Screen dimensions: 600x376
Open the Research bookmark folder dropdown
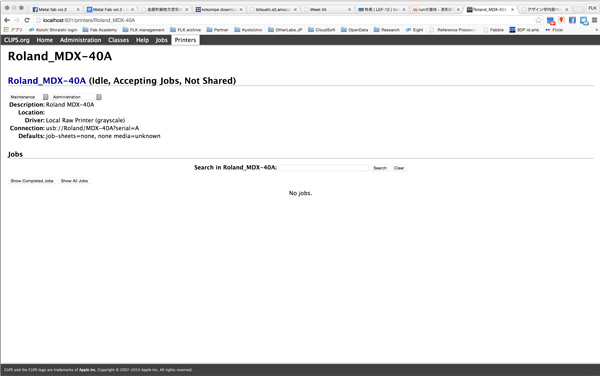click(386, 30)
